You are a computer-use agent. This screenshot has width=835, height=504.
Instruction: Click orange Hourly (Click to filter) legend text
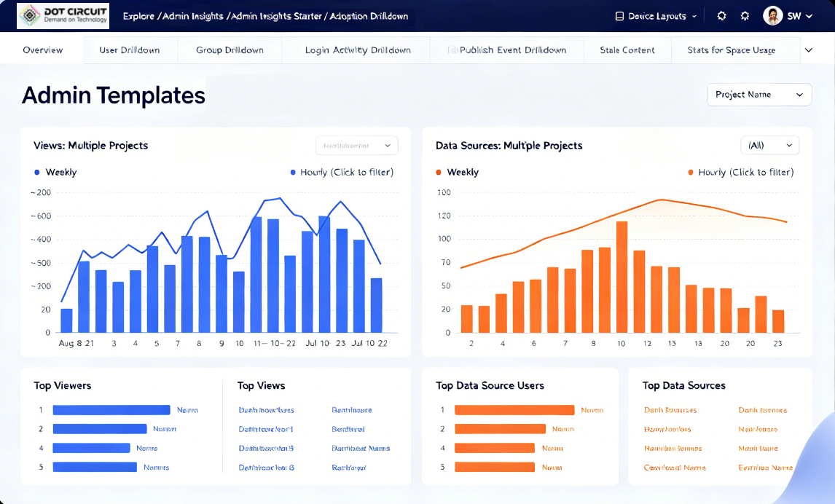click(x=746, y=172)
